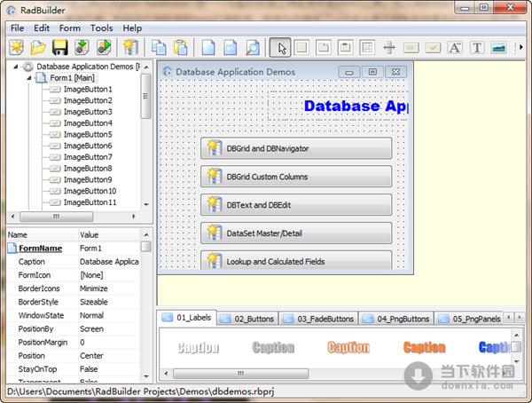
Task: Pick the solid orange Caption label style
Action: tap(424, 347)
